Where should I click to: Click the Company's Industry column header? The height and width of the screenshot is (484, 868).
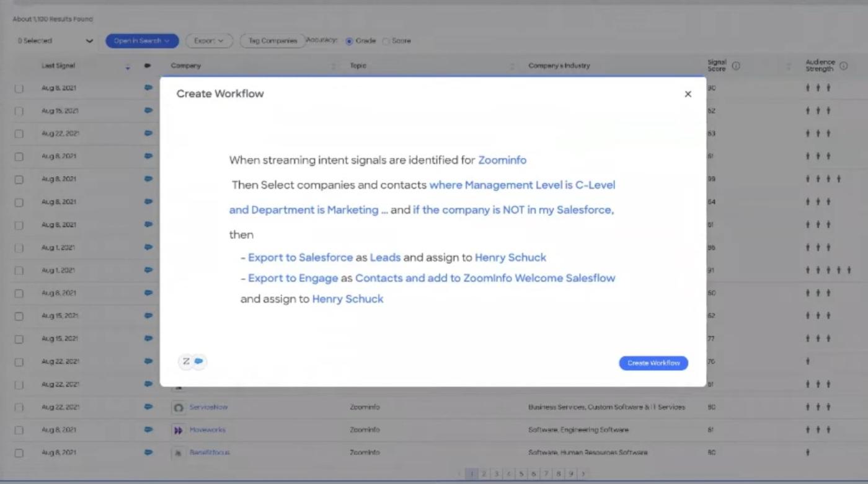pyautogui.click(x=559, y=66)
